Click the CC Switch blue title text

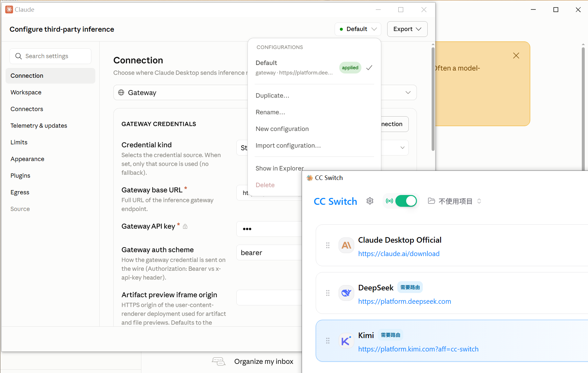[335, 201]
